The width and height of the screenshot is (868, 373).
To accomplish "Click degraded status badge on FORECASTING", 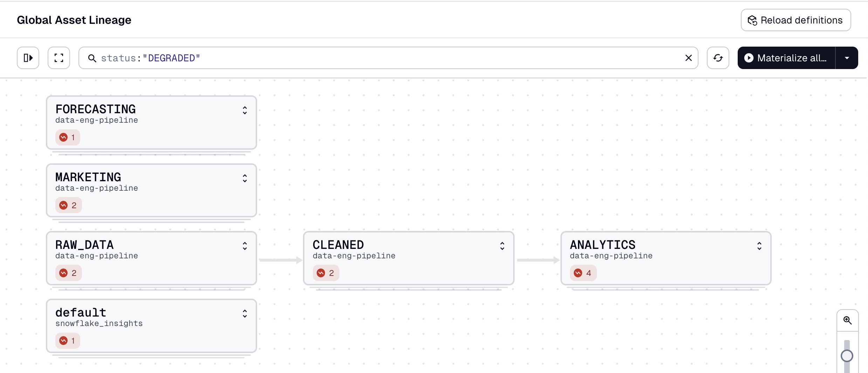I will pos(68,137).
